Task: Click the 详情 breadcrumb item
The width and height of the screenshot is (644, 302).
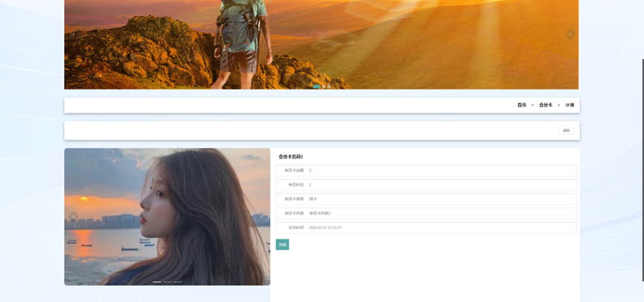Action: coord(570,105)
